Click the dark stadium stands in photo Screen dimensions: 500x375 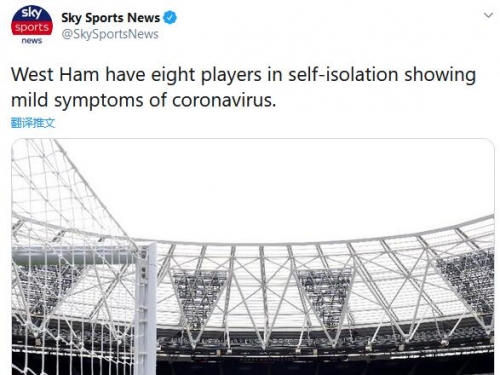tap(325, 362)
